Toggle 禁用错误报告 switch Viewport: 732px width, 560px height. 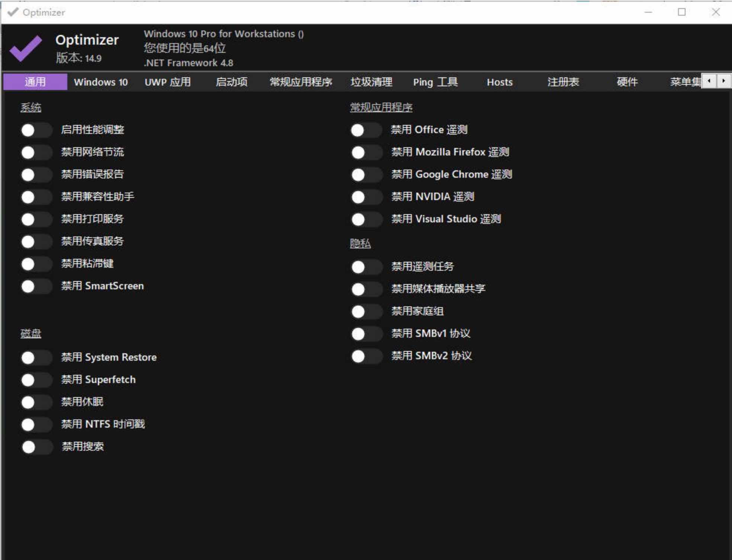click(36, 175)
